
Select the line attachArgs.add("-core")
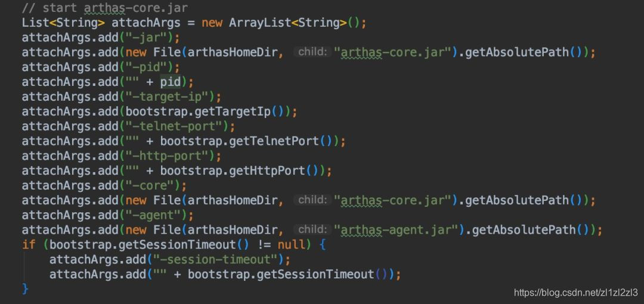tap(104, 185)
